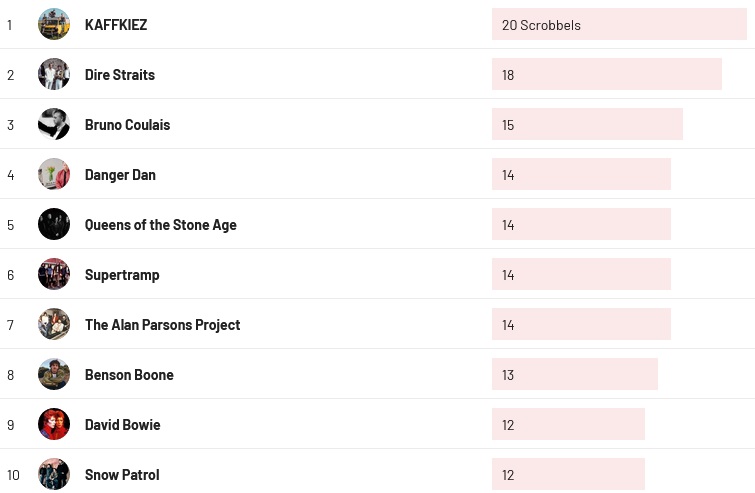Click David Bowie avatar thumbnail
This screenshot has width=755, height=493.
(54, 424)
